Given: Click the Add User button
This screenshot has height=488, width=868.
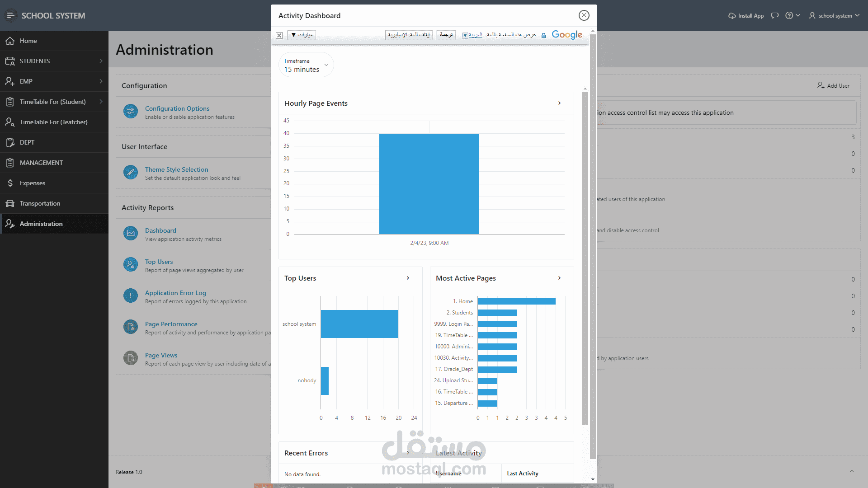Looking at the screenshot, I should 833,85.
